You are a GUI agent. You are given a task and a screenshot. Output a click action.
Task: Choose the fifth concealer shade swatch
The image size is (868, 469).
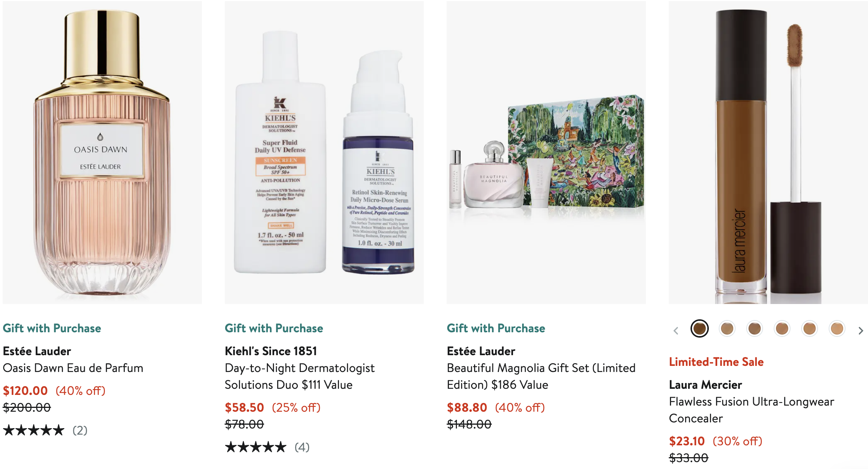click(810, 328)
